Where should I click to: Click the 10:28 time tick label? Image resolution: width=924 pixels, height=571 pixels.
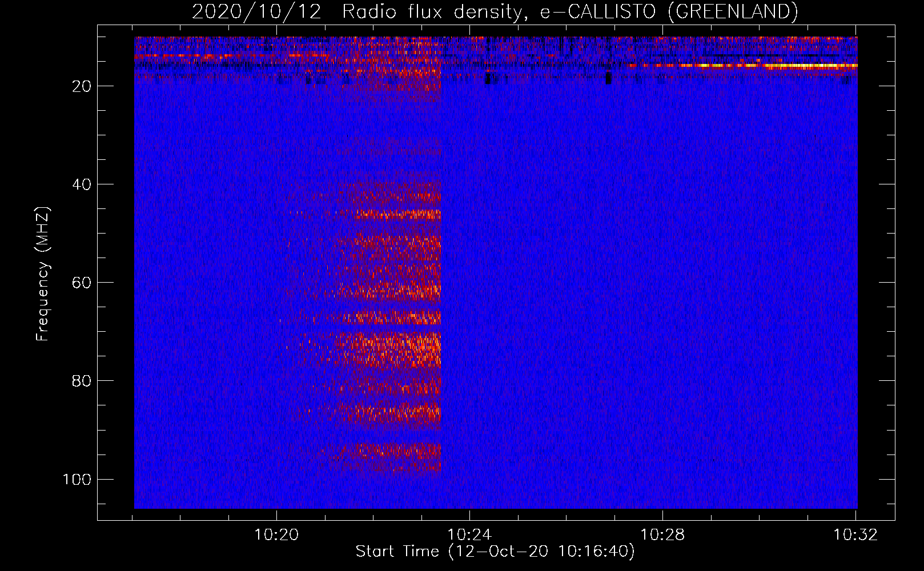662,535
